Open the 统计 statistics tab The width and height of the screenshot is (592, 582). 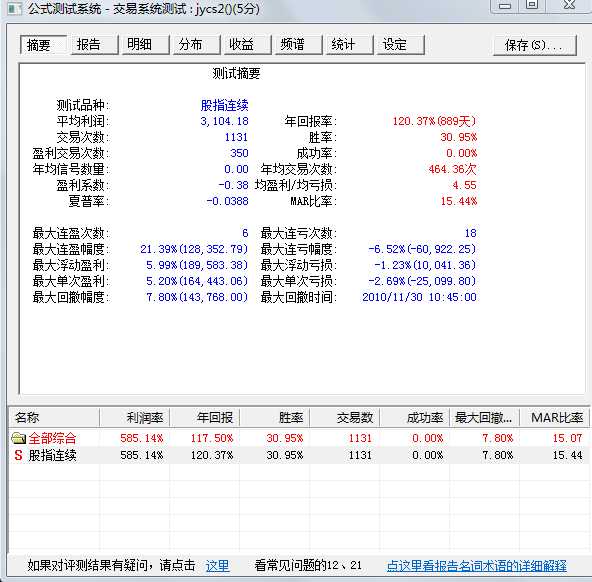[x=349, y=45]
